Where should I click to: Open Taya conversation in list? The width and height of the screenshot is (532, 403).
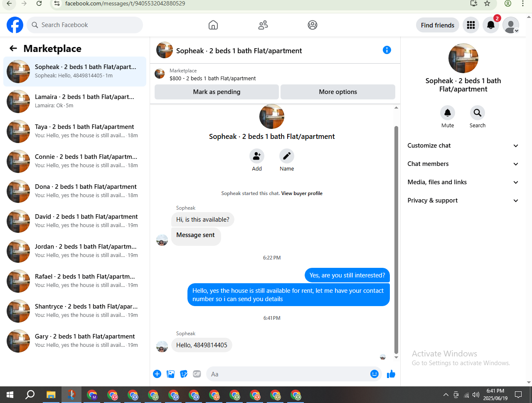pos(75,131)
